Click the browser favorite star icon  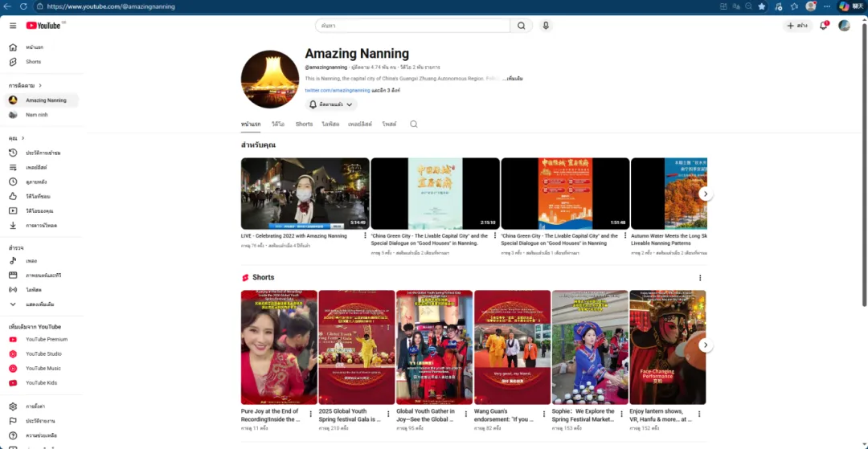click(762, 6)
